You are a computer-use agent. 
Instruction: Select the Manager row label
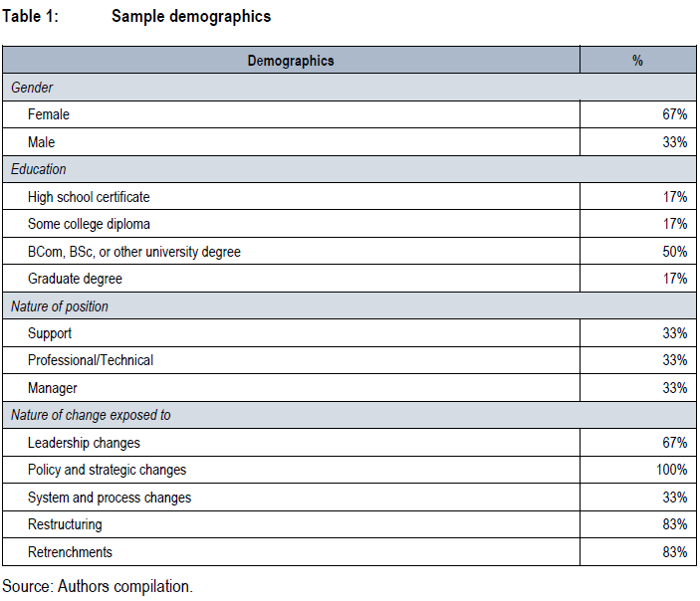[52, 388]
